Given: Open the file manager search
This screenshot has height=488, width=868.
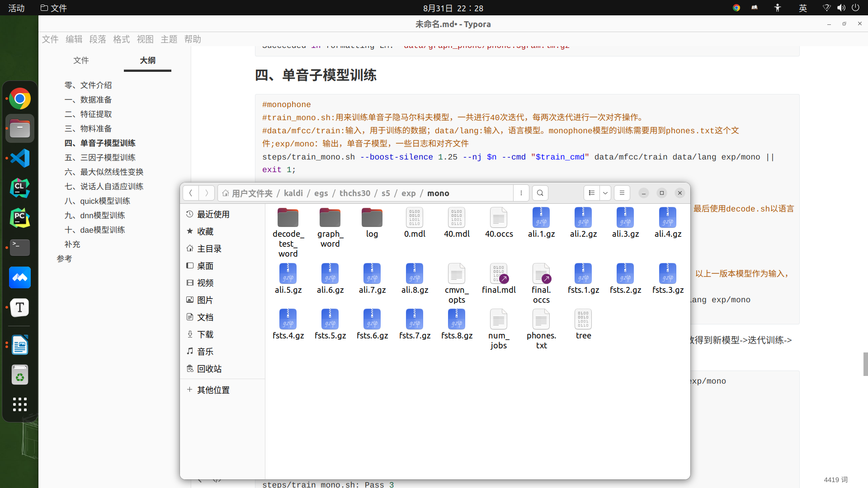Looking at the screenshot, I should coord(540,193).
